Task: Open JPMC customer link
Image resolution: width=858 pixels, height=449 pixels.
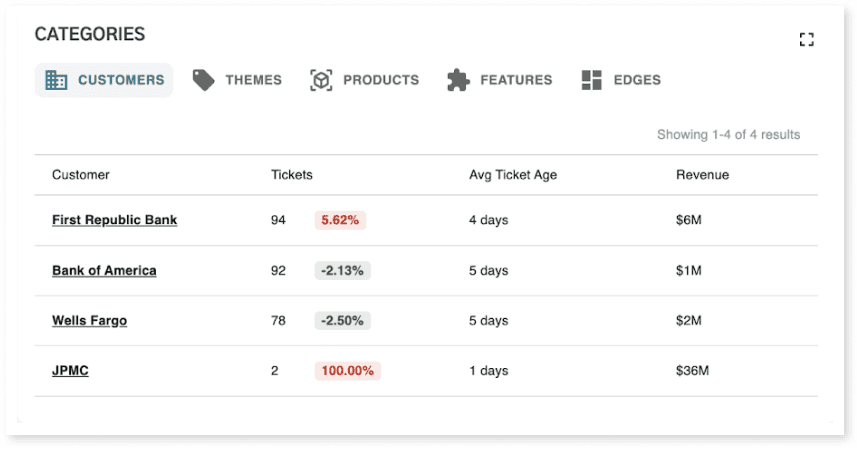Action: point(70,371)
